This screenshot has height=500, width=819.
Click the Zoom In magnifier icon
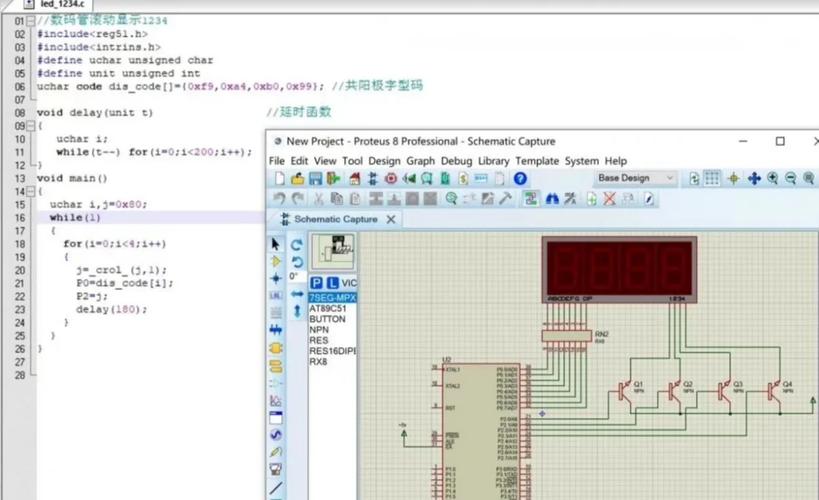773,179
